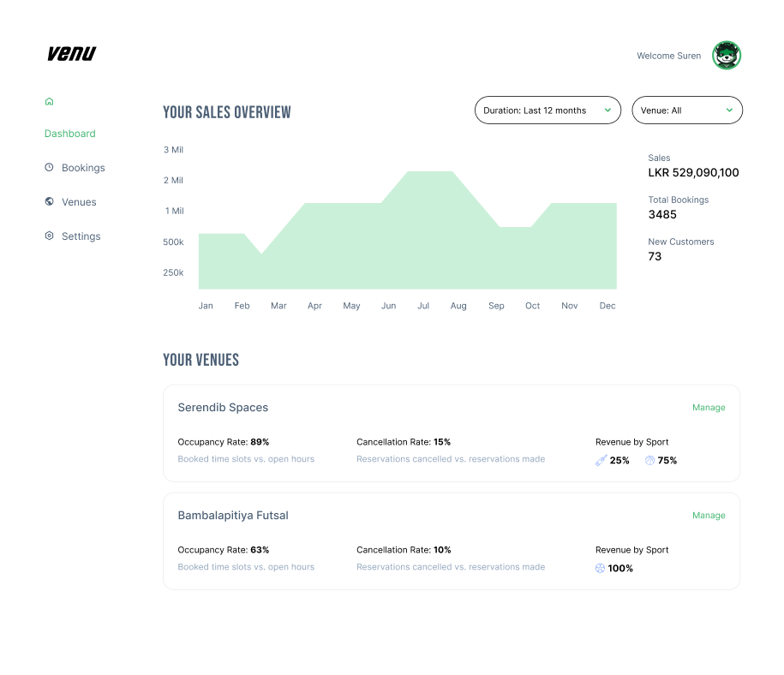Click the Venu logo
This screenshot has width=784, height=675.
[x=72, y=53]
